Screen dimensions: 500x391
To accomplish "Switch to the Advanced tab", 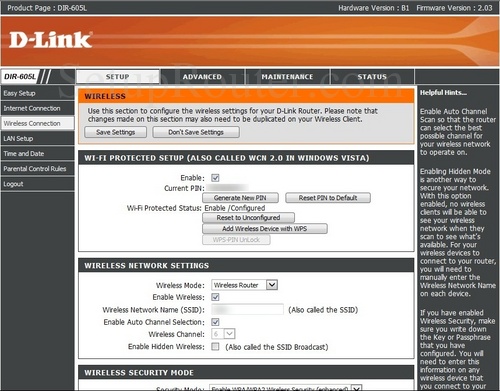I will coord(202,77).
